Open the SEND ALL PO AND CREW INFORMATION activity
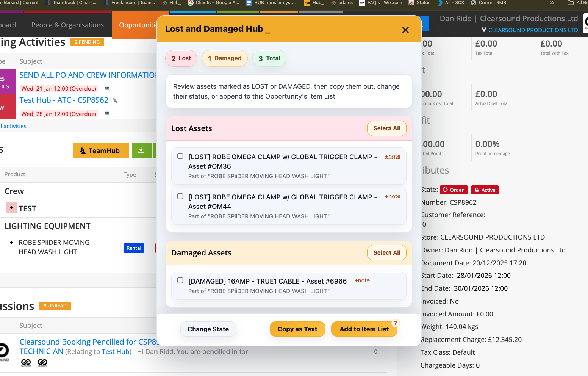588x376 pixels. coord(88,75)
